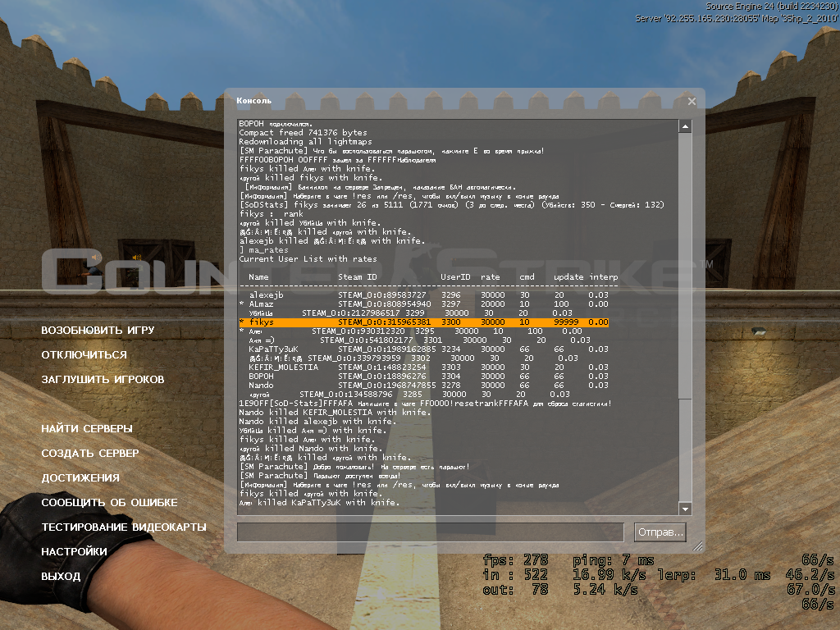This screenshot has width=840, height=630.
Task: Click the Консоль title bar text
Action: [x=254, y=101]
